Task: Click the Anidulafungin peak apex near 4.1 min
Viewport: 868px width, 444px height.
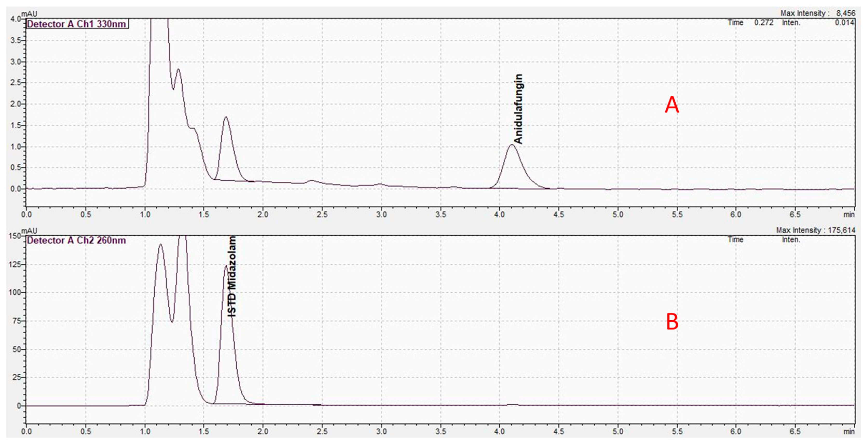Action: (512, 145)
